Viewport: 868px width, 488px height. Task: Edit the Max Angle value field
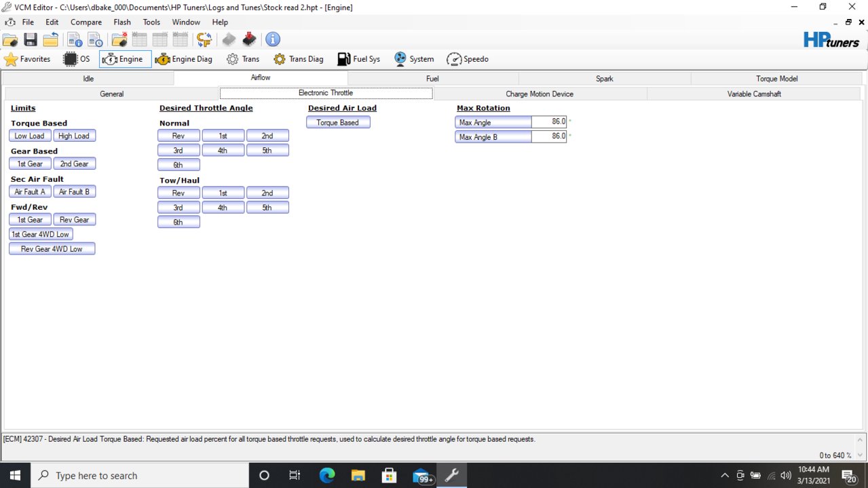(549, 122)
